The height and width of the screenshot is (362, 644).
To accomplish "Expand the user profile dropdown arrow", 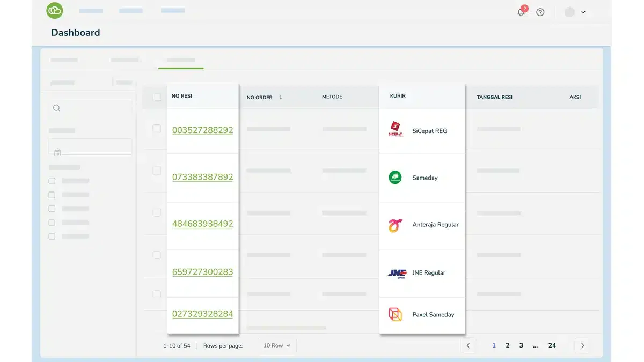I will [x=583, y=12].
